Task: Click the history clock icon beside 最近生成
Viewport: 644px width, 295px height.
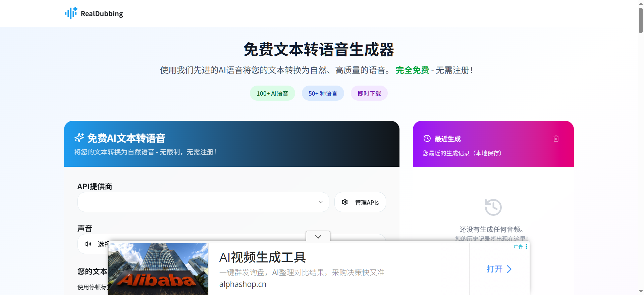Action: point(427,138)
